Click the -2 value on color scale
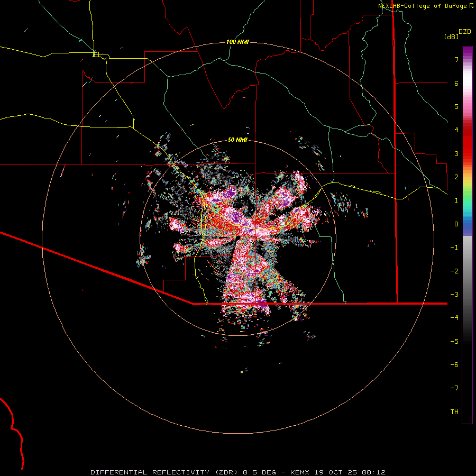 pyautogui.click(x=454, y=271)
